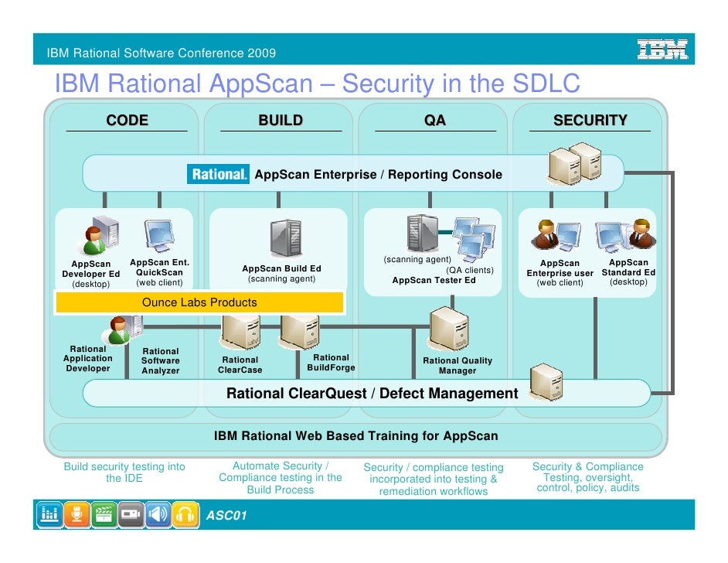Click the green clapperboard icon
The width and height of the screenshot is (728, 563).
pos(104,515)
